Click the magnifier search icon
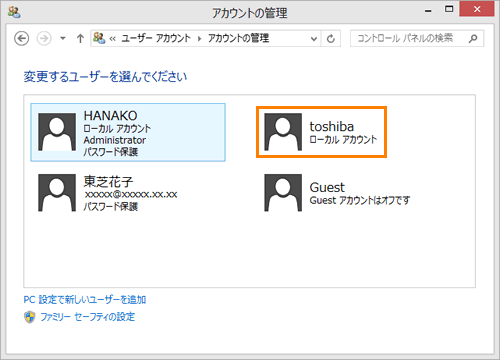The height and width of the screenshot is (360, 500). click(x=473, y=39)
